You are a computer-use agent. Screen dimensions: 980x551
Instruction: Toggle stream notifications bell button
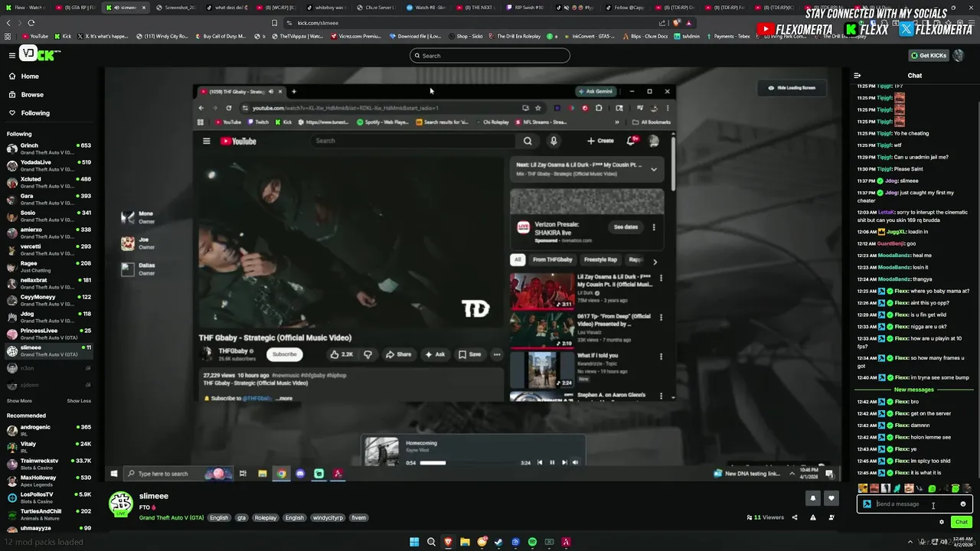(813, 498)
